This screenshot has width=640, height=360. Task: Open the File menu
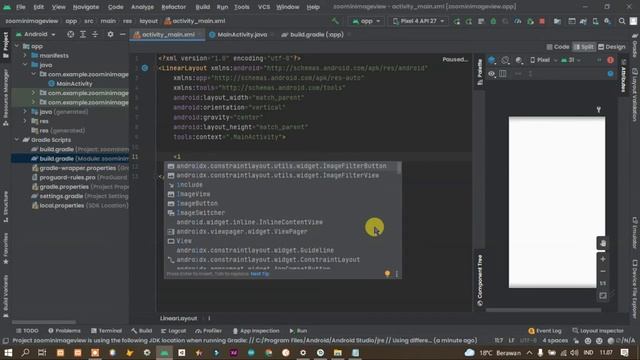(20, 7)
